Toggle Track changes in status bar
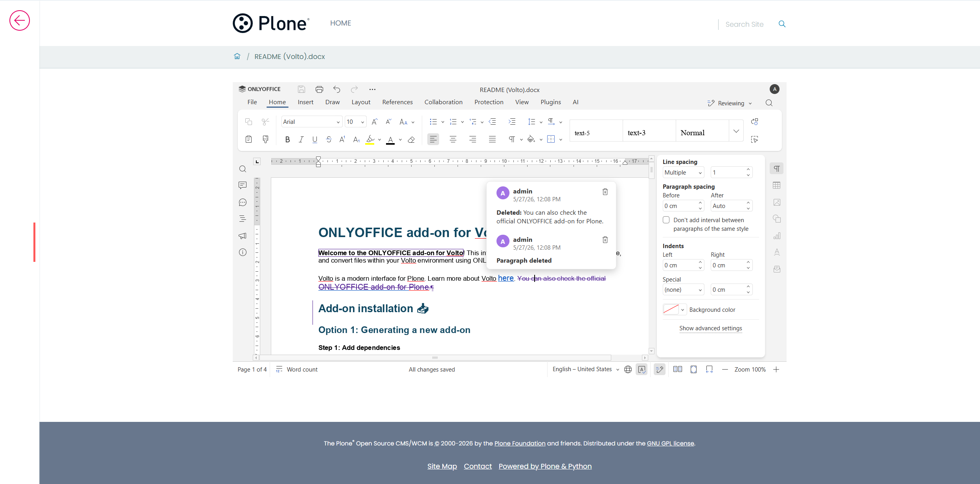This screenshot has height=484, width=980. [660, 370]
